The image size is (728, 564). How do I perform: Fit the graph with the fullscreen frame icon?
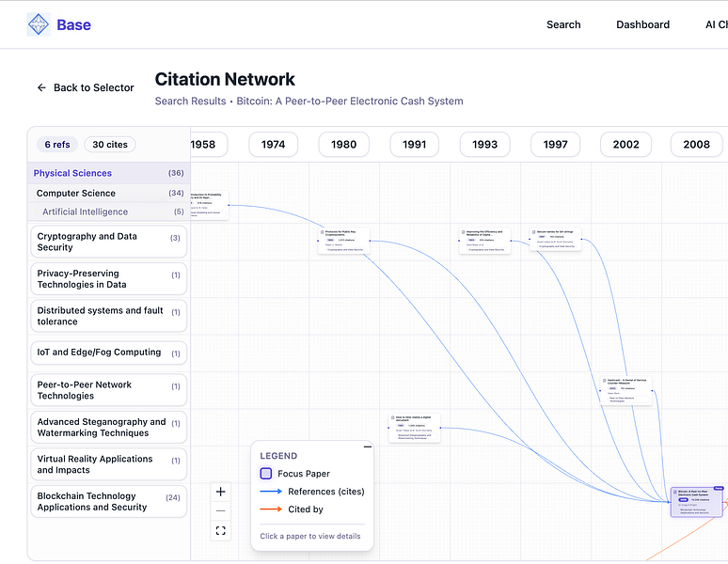click(x=220, y=530)
